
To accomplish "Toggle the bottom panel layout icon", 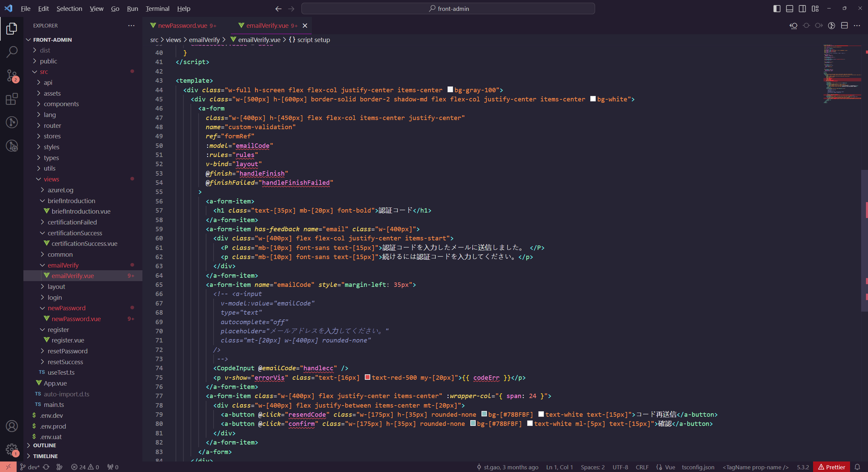I will click(790, 8).
